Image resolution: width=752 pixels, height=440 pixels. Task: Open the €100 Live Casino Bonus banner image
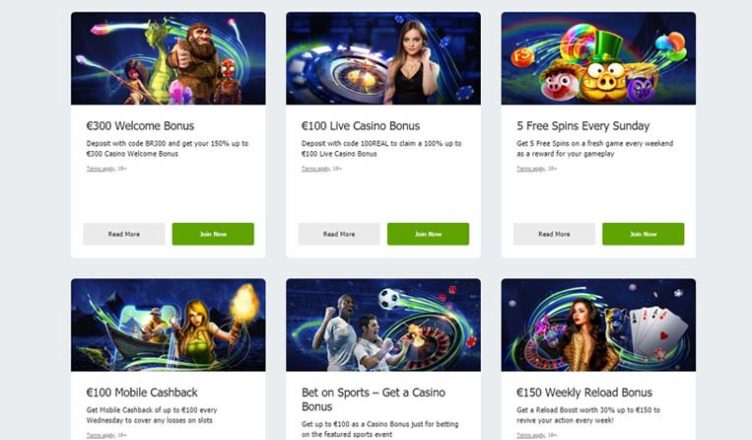[x=383, y=59]
